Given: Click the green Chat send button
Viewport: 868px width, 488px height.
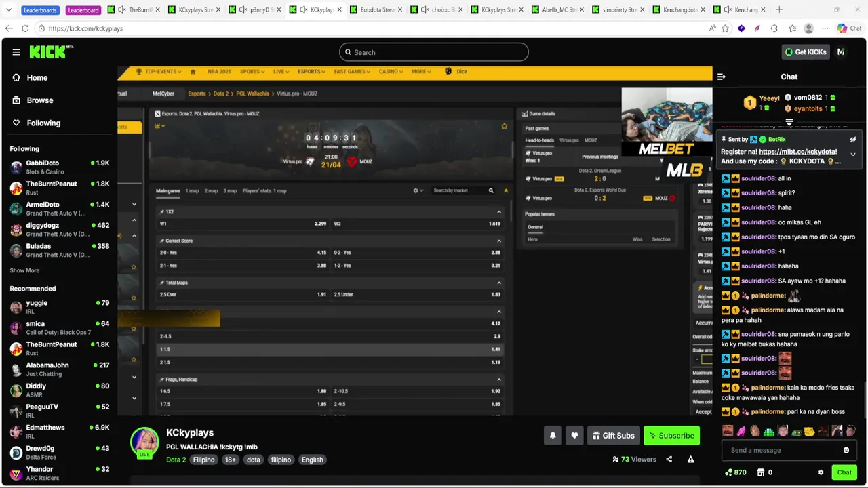Looking at the screenshot, I should (844, 472).
